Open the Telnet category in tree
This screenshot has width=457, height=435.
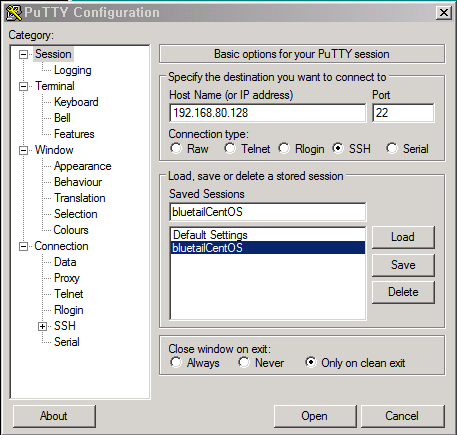[69, 294]
